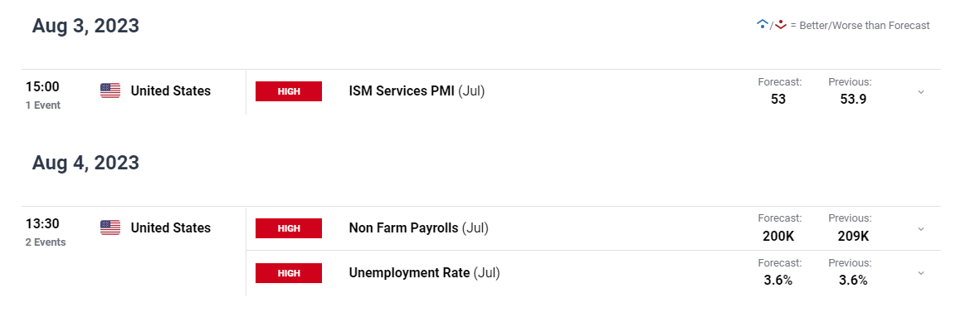Click the red worse-than-forecast legend icon
The width and height of the screenshot is (980, 313).
[x=780, y=25]
